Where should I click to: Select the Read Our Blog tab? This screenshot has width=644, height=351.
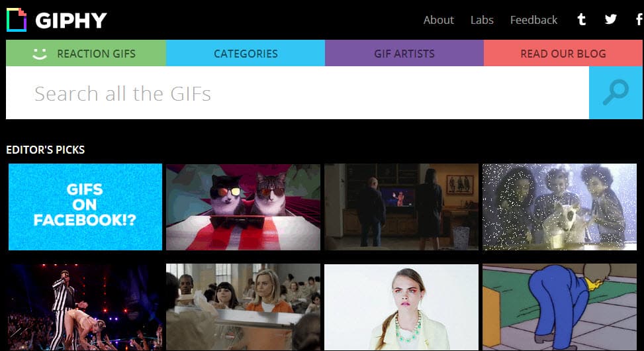tap(563, 53)
